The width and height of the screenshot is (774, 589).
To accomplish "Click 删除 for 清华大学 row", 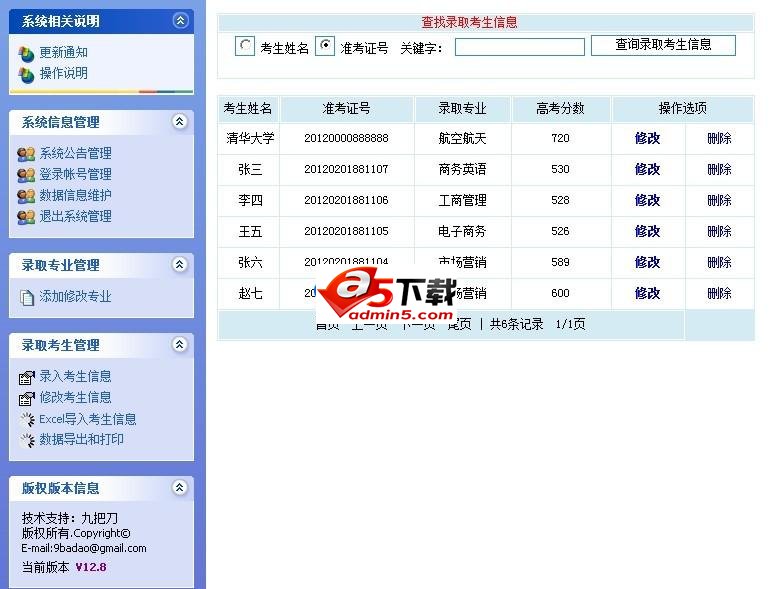I will pyautogui.click(x=720, y=138).
